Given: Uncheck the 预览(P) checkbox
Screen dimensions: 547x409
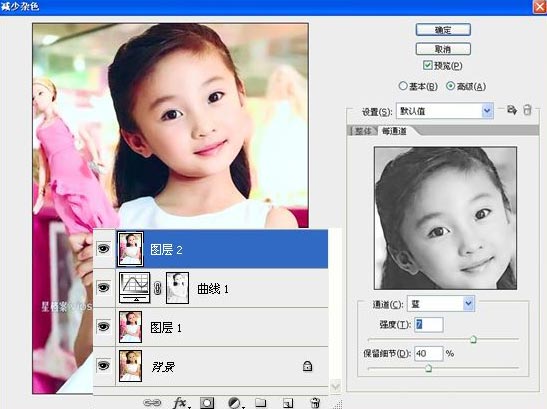Looking at the screenshot, I should (427, 65).
